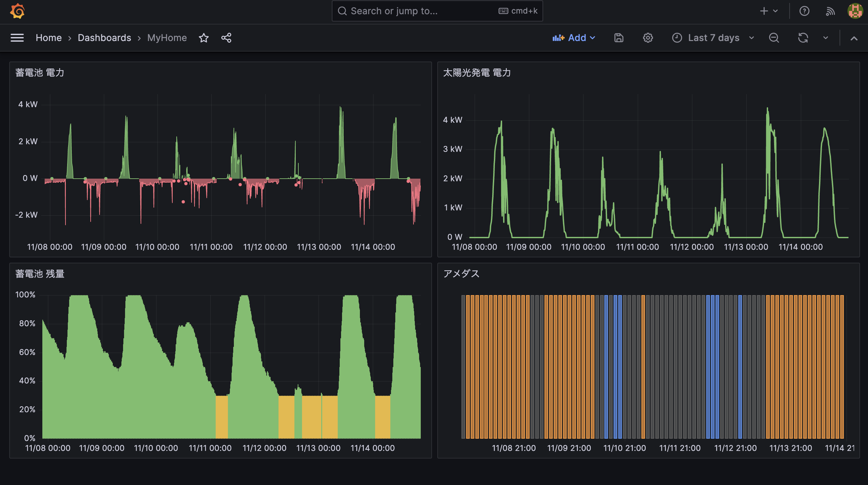Open the plus new-item dropdown
This screenshot has width=868, height=485.
[x=768, y=11]
